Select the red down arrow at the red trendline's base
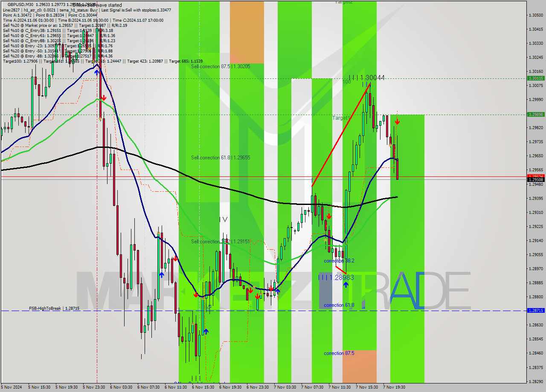This screenshot has width=546, height=392. point(329,216)
